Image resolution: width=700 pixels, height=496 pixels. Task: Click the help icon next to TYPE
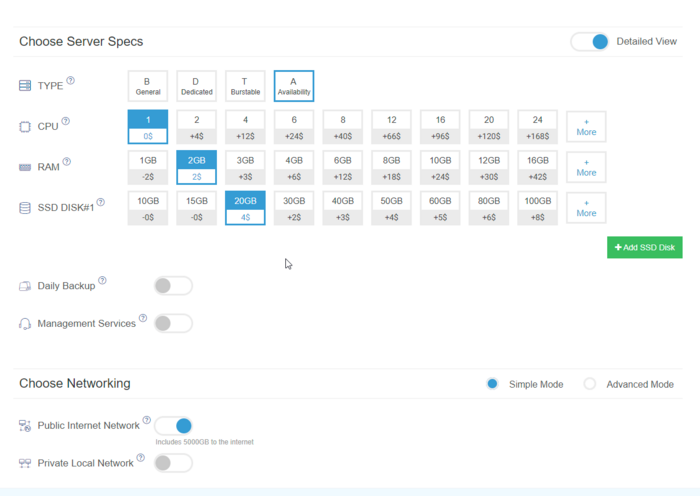click(70, 81)
